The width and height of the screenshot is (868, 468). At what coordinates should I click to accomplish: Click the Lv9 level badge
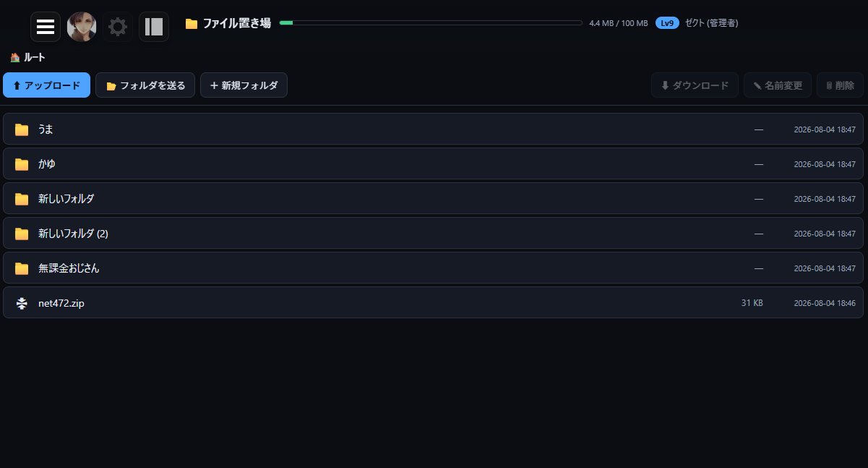coord(667,23)
